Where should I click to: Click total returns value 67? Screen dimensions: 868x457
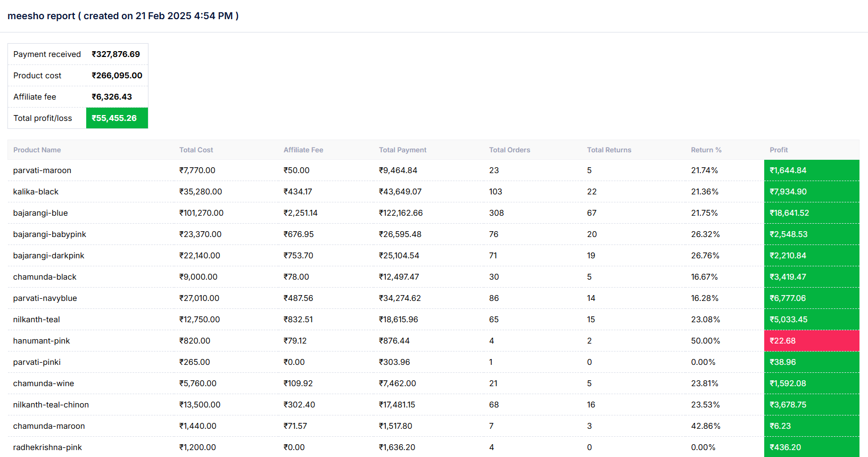[x=592, y=213]
